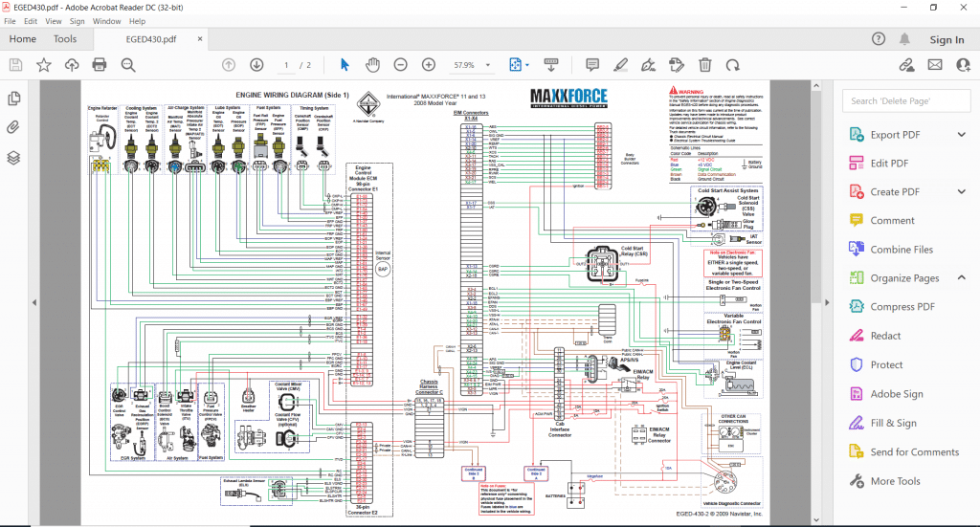Click the scrolling mode keyboard icon
980x527 pixels.
(551, 65)
